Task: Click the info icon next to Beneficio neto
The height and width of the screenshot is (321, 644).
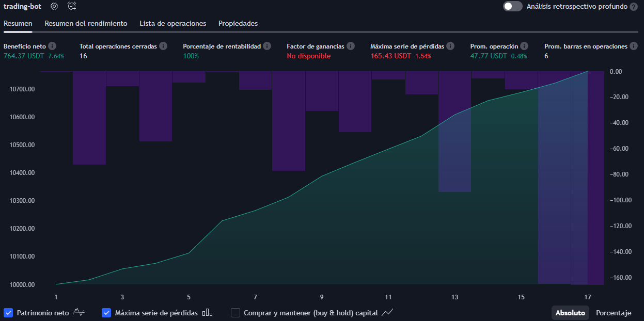Action: click(x=51, y=46)
